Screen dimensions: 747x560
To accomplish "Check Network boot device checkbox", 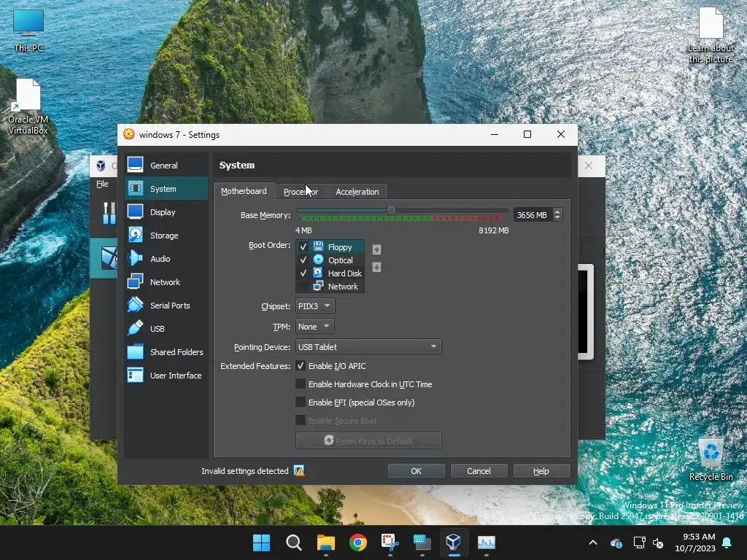I will [303, 286].
